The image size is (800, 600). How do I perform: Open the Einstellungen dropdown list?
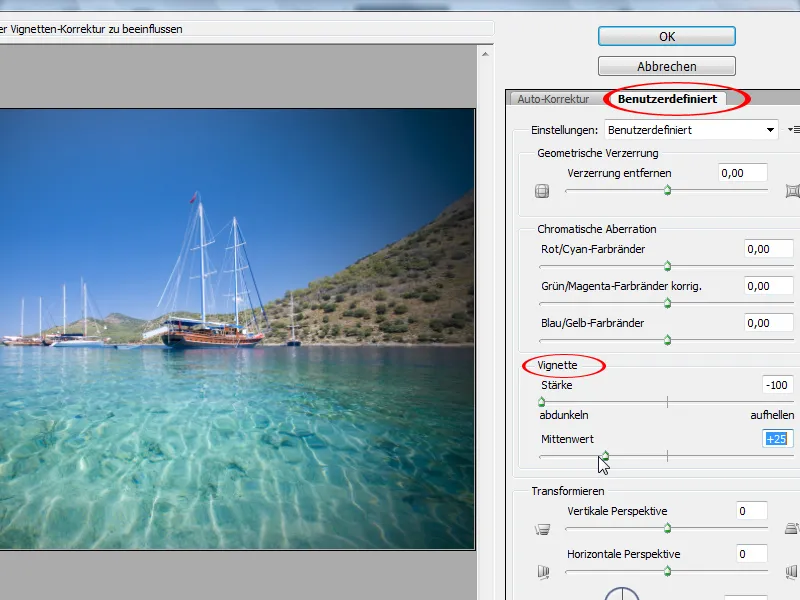point(688,129)
